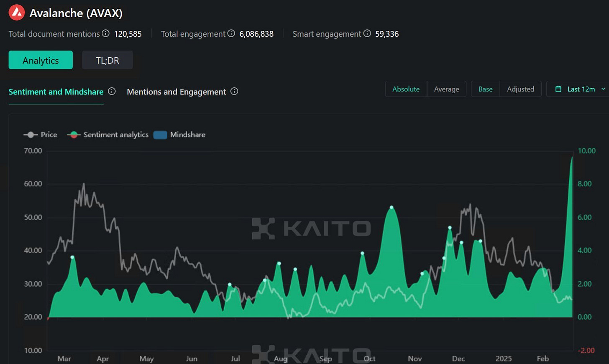This screenshot has height=364, width=609.
Task: Switch to Average view option
Action: tap(446, 89)
